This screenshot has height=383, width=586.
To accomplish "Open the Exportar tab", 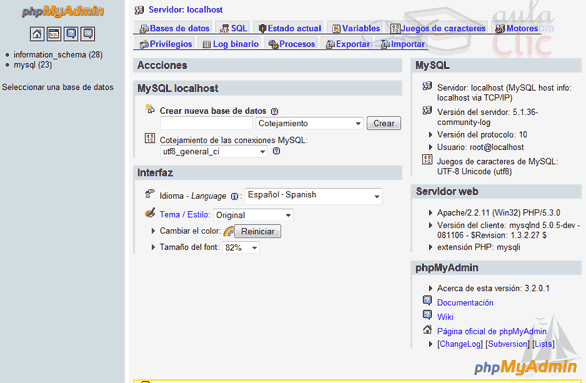I will pos(348,44).
